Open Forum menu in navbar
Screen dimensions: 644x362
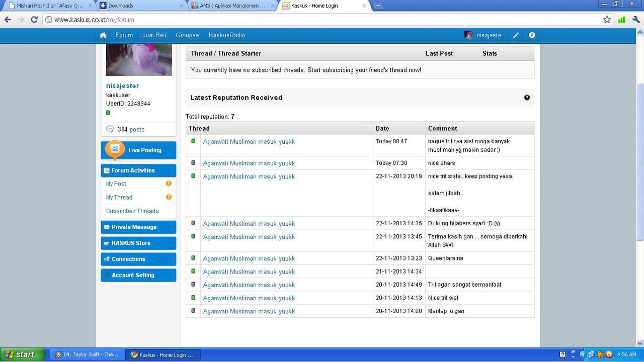click(x=124, y=35)
